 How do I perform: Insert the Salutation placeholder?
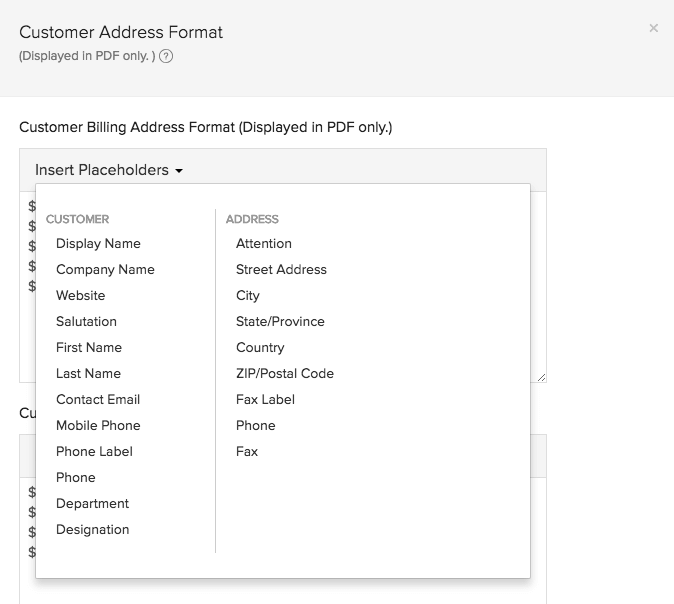(86, 321)
